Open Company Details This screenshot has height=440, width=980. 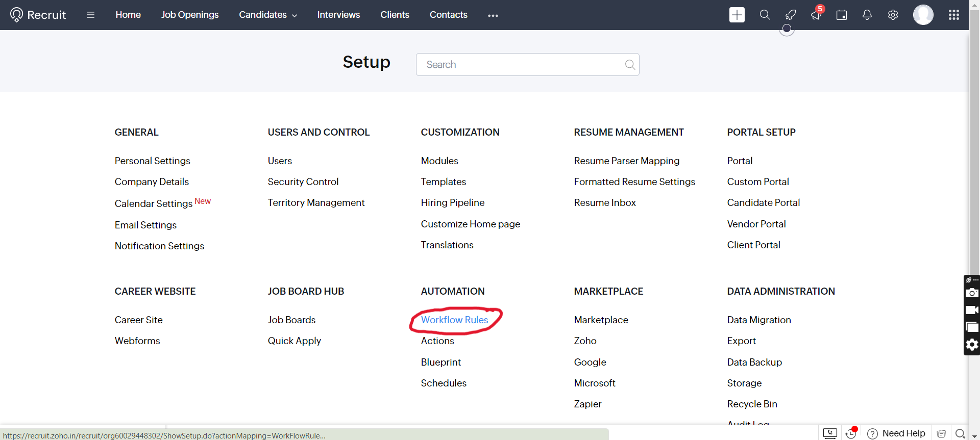coord(152,182)
